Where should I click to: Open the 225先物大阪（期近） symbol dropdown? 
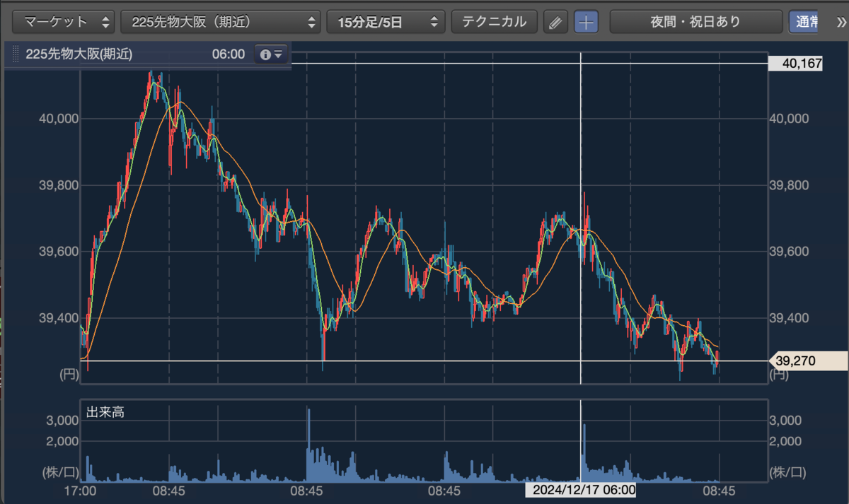(x=220, y=22)
